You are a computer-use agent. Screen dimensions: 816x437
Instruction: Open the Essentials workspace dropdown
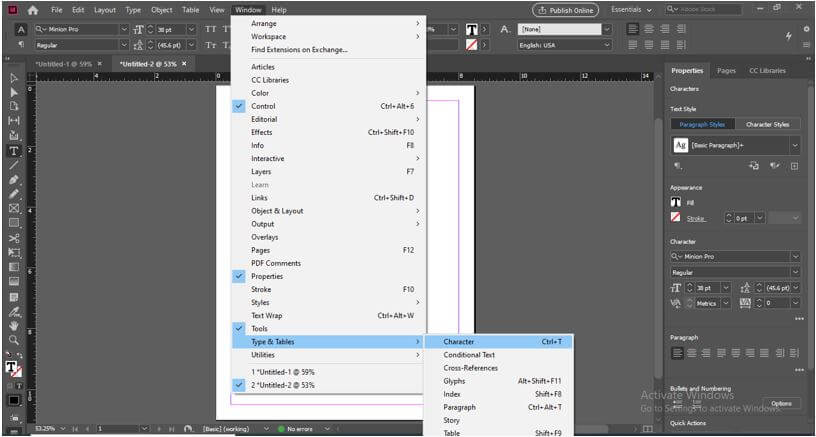(x=631, y=10)
